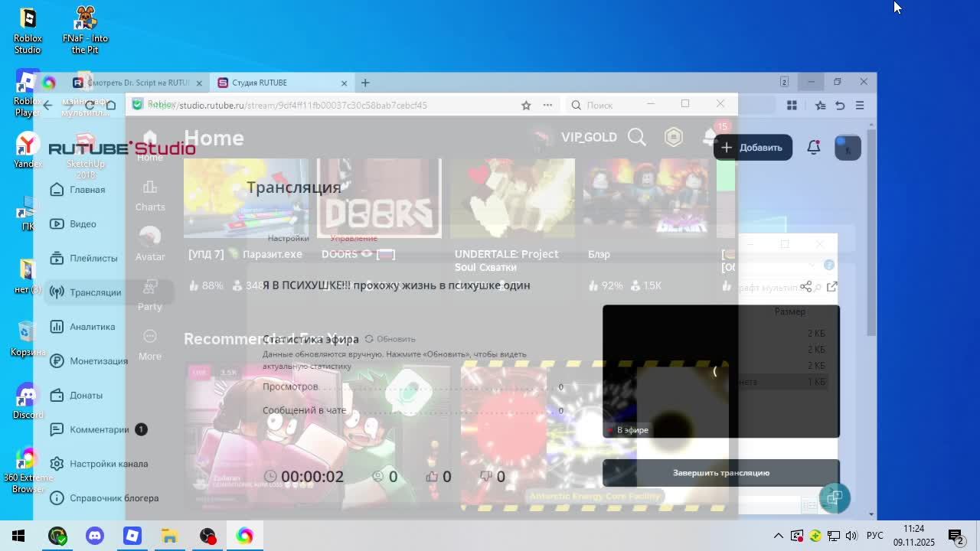Select the Discord desktop icon
Image resolution: width=980 pixels, height=551 pixels.
[28, 403]
